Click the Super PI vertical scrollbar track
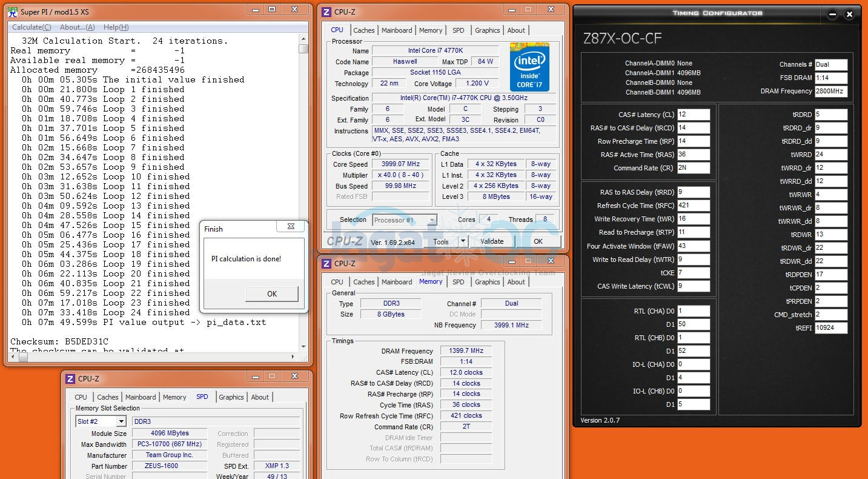 point(303,182)
